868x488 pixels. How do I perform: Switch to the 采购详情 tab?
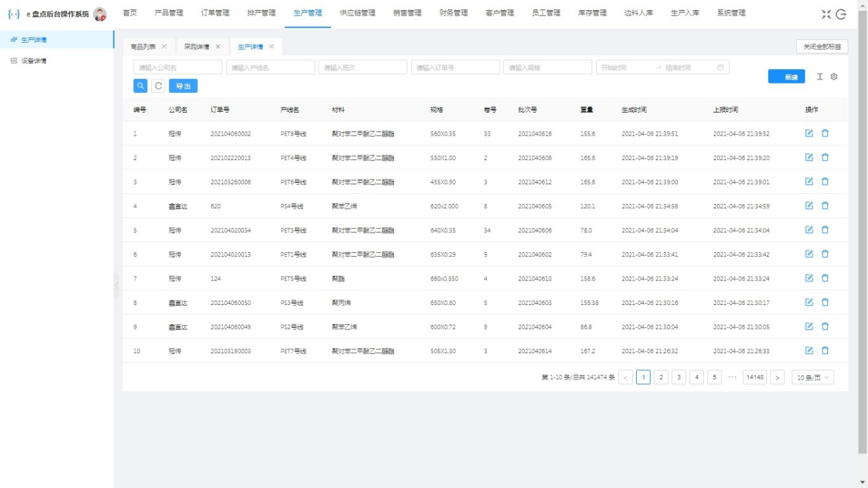pyautogui.click(x=197, y=46)
